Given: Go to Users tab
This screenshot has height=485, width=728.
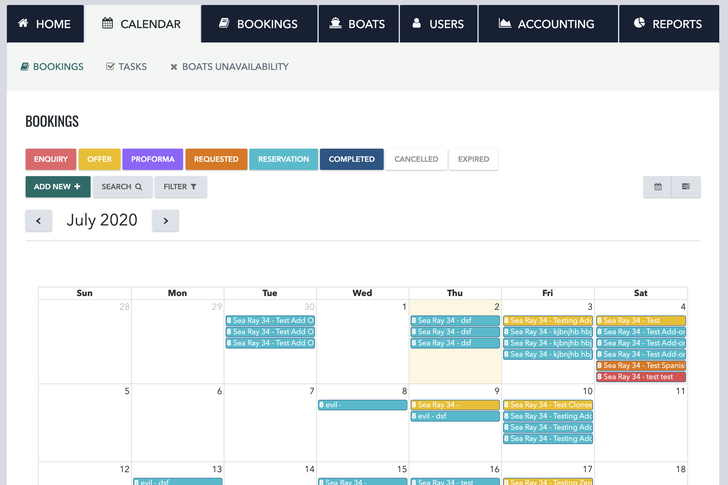Looking at the screenshot, I should (x=438, y=24).
